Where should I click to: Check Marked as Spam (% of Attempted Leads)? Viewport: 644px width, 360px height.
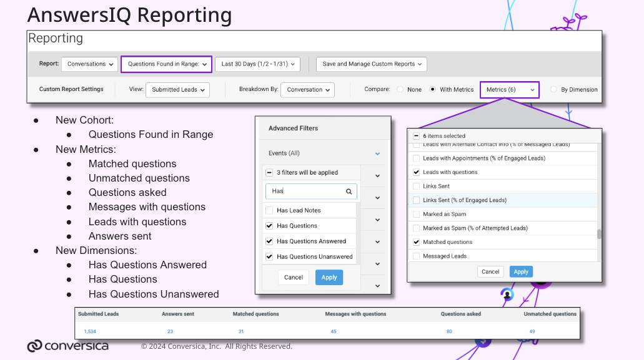pos(416,228)
